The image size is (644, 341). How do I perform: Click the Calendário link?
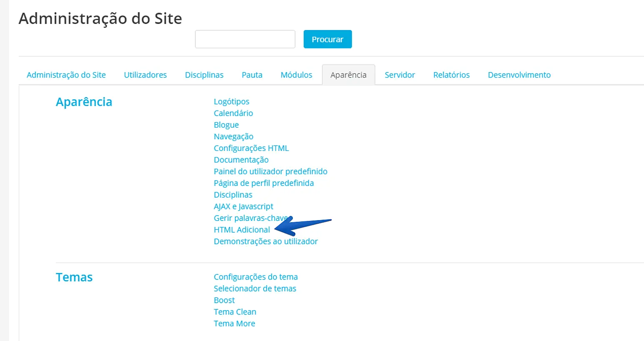tap(233, 113)
